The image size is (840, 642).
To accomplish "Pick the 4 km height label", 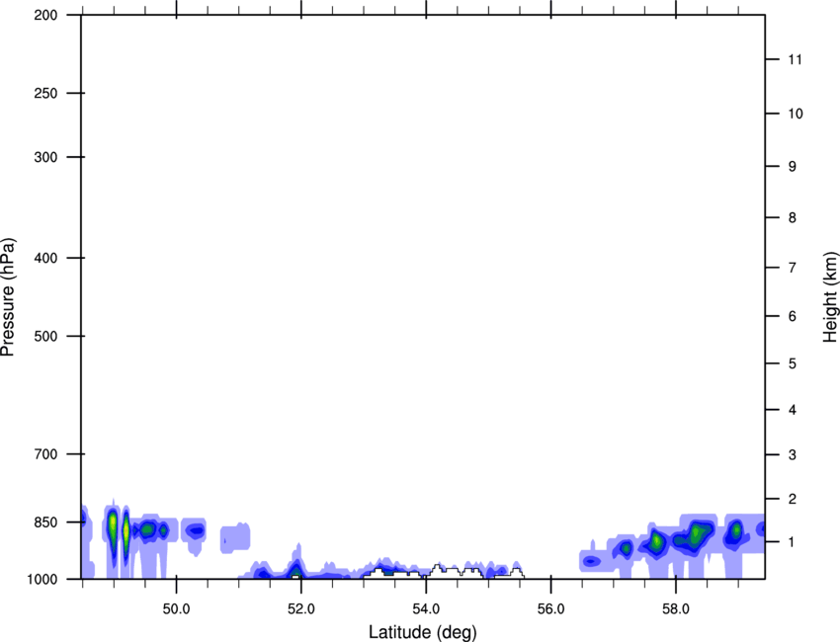I will (792, 410).
